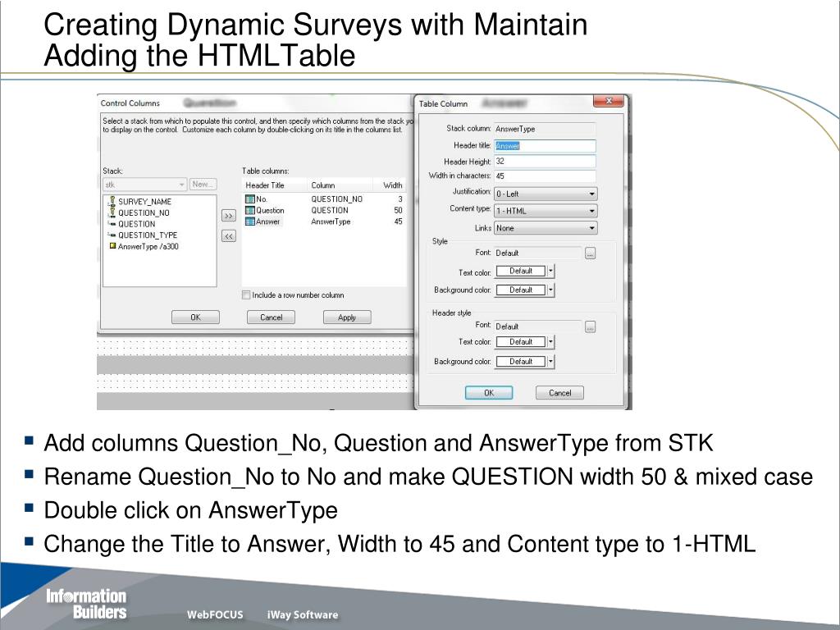Open the Justification 0 - Left dropdown
Image resolution: width=840 pixels, height=630 pixels.
tap(546, 194)
